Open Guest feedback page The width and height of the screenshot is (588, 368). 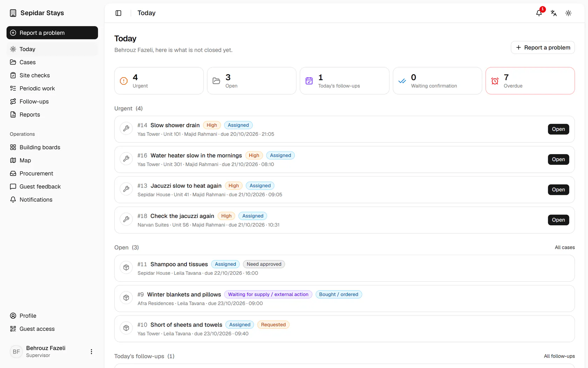tap(52, 186)
